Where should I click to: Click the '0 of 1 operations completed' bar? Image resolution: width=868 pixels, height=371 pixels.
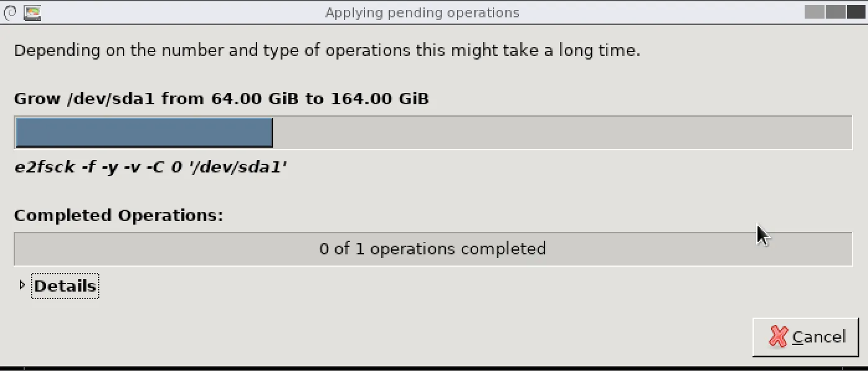433,249
